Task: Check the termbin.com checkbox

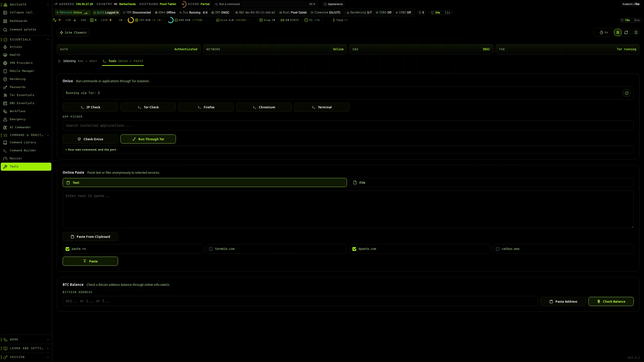Action: pos(211,249)
